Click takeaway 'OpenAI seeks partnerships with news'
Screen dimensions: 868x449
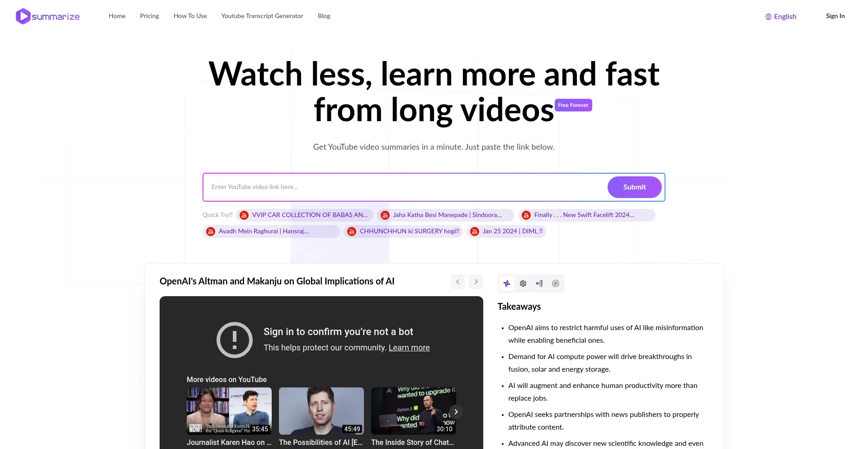click(604, 421)
